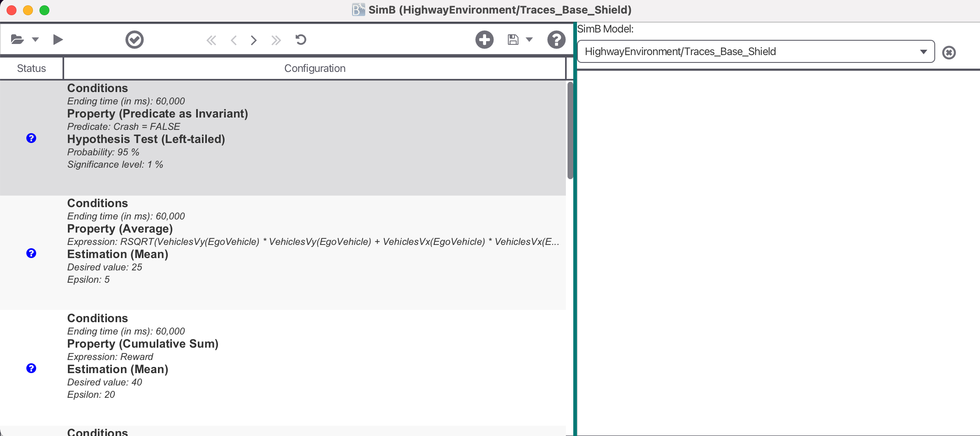Start the simulation with the play button
The image size is (980, 436).
[58, 39]
